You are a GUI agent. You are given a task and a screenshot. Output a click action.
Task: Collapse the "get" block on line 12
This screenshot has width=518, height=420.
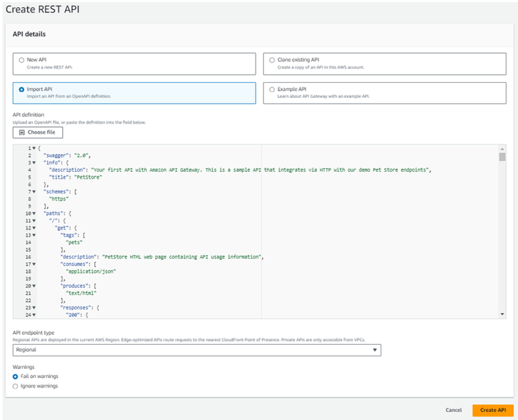(34, 228)
